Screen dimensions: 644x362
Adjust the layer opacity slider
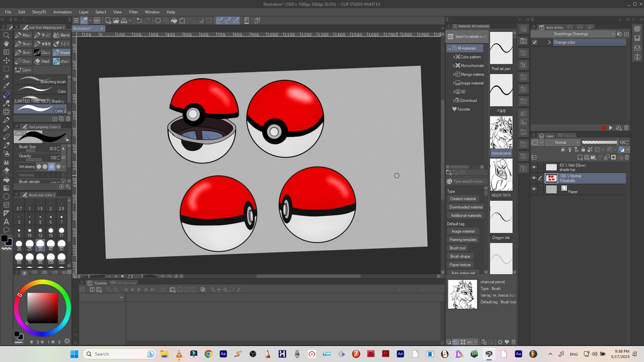pyautogui.click(x=600, y=142)
